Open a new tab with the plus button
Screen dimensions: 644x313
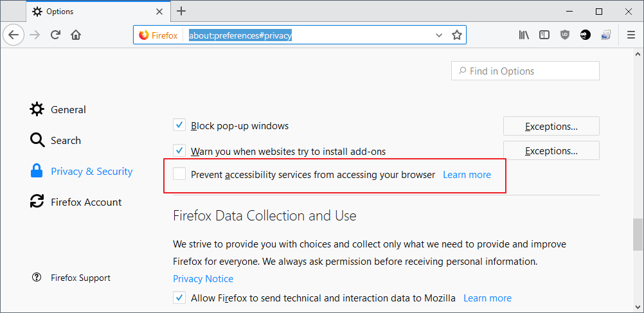point(181,11)
